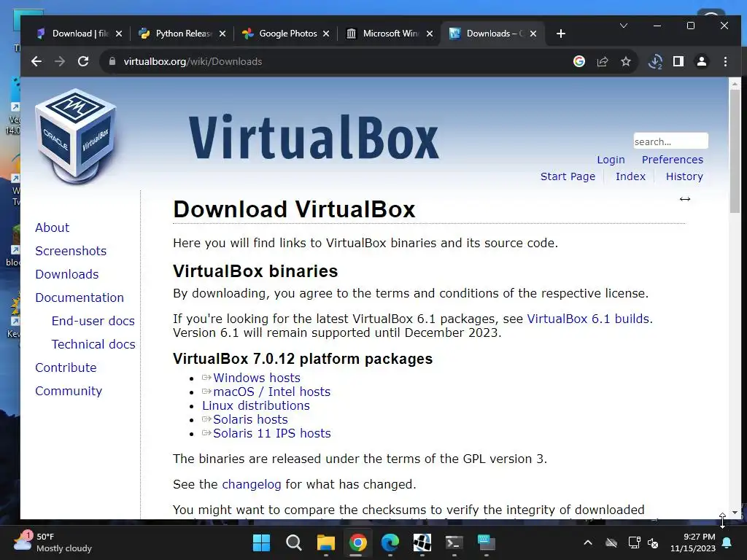Open tab search dropdown arrow
The image size is (747, 560).
623,26
